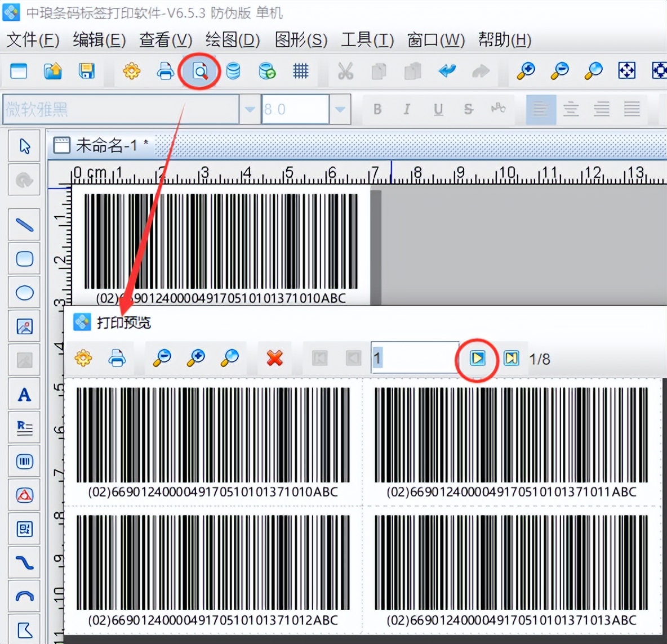
Task: Select the curve drawing tool
Action: pyautogui.click(x=24, y=563)
